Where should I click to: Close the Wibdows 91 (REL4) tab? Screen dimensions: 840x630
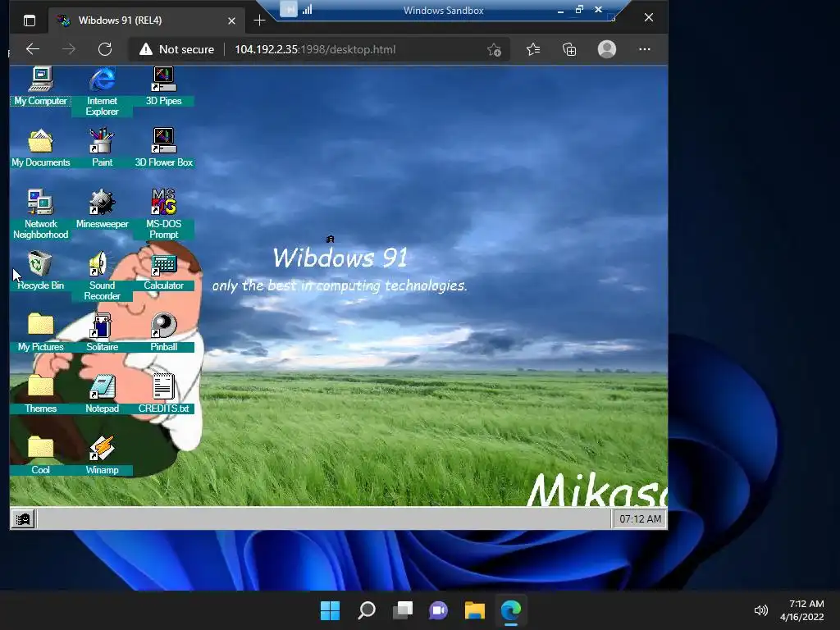pyautogui.click(x=231, y=21)
